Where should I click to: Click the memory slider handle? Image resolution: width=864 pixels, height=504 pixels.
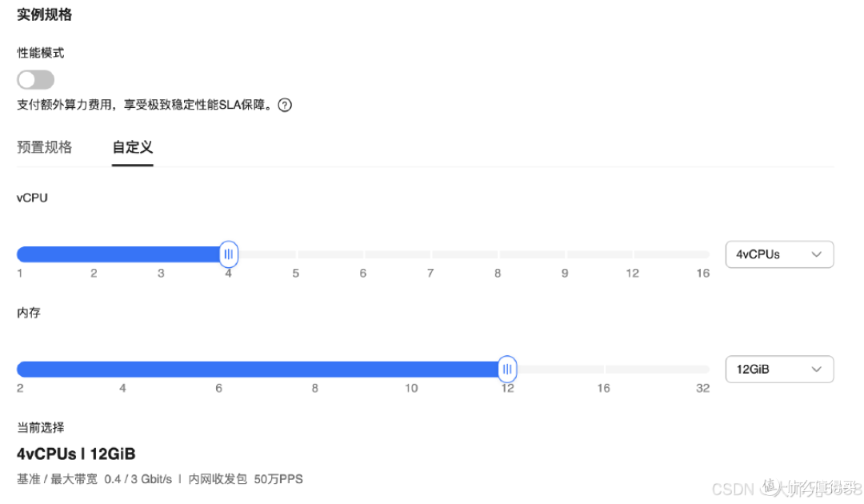508,369
